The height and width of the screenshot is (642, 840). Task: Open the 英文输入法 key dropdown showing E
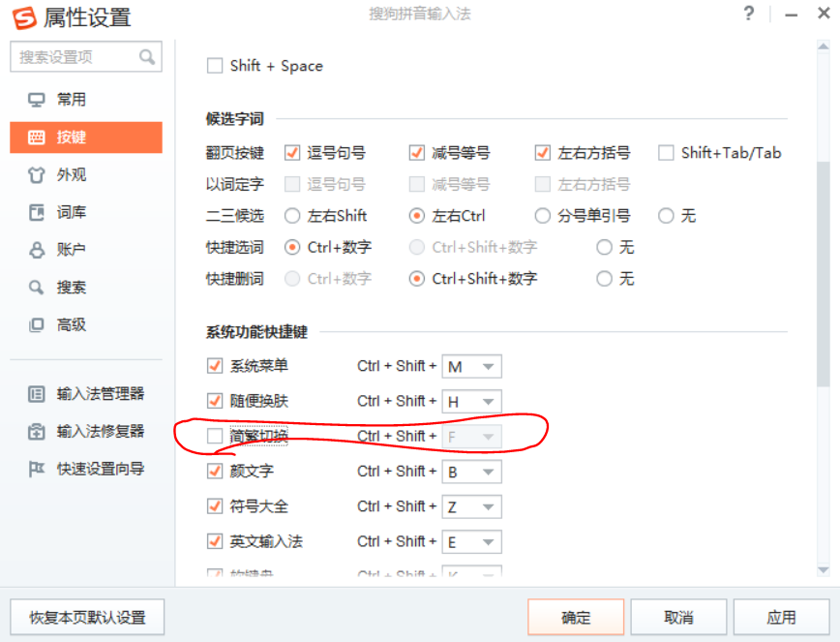pyautogui.click(x=471, y=542)
